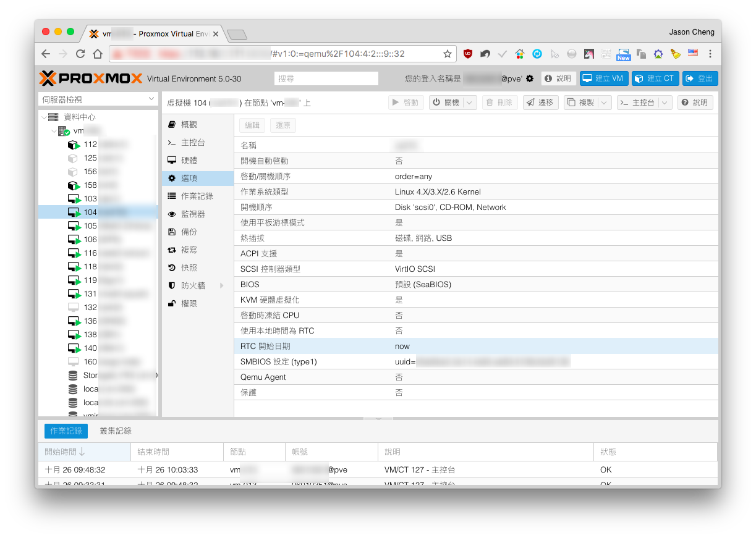Image resolution: width=756 pixels, height=538 pixels.
Task: Click the 關機 shutdown button
Action: pos(446,103)
